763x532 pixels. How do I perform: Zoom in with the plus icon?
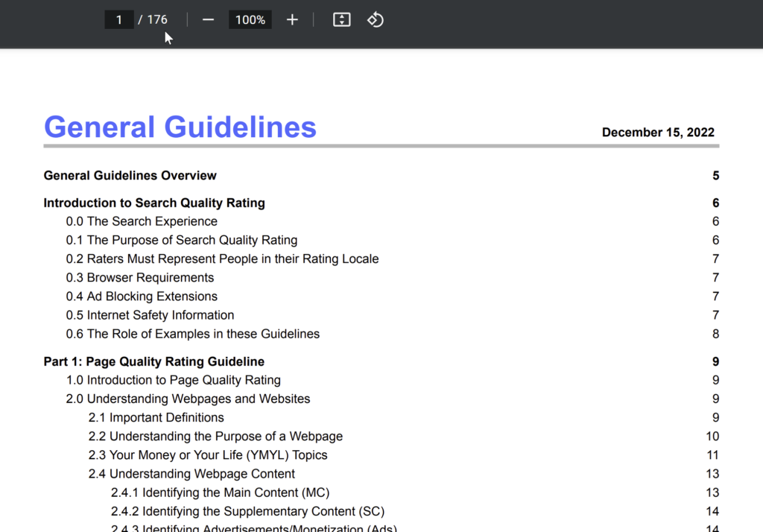pos(292,20)
